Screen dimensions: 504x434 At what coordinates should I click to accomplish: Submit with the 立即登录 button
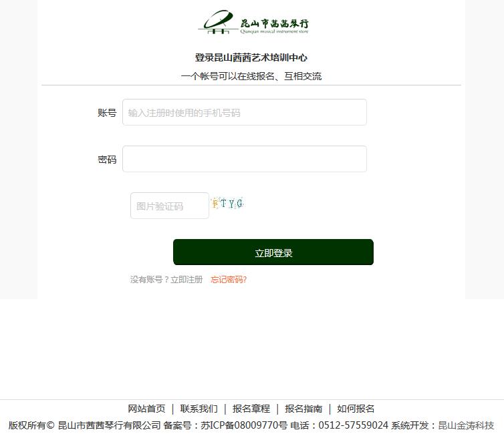pyautogui.click(x=273, y=252)
